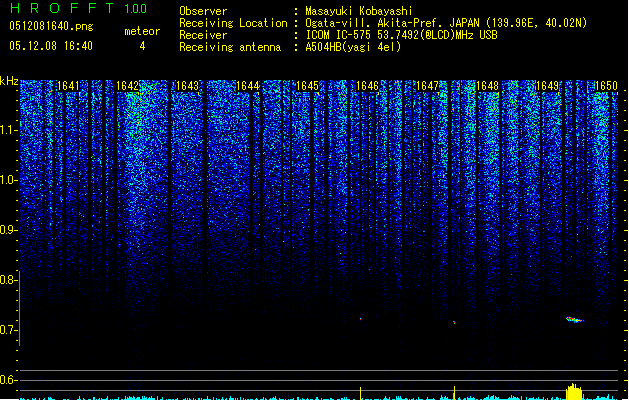Viewport: 629px width, 400px height.
Task: Click the 1646 time marker
Action: [367, 86]
